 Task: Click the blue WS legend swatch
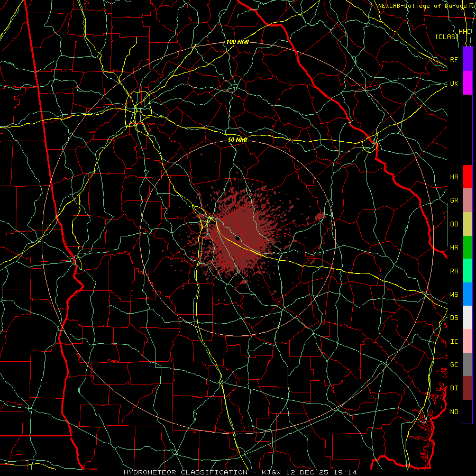coord(467,294)
